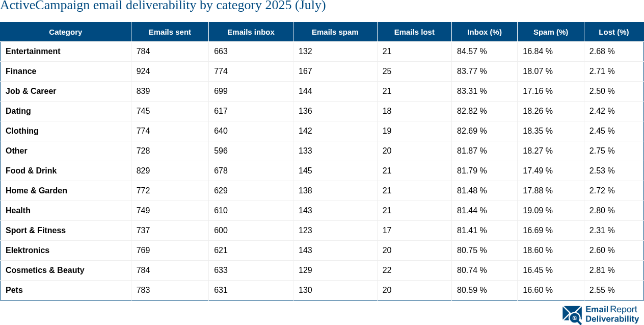Click the Email Report Deliverability logo text
This screenshot has width=644, height=325.
[x=612, y=314]
